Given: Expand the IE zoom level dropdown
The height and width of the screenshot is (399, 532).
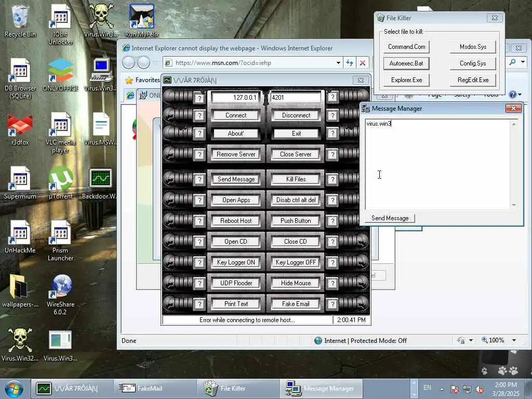Looking at the screenshot, I should tap(514, 340).
